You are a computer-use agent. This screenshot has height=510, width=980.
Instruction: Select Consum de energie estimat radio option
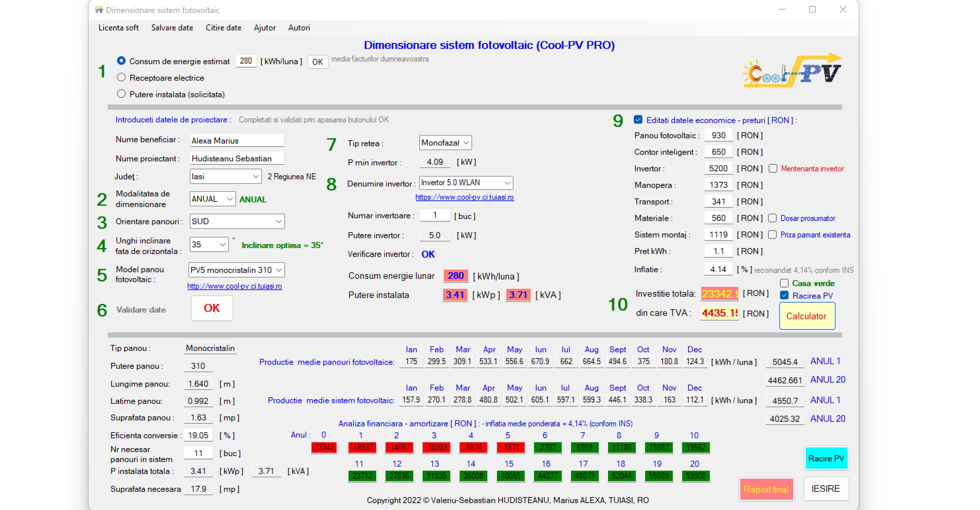pyautogui.click(x=121, y=61)
